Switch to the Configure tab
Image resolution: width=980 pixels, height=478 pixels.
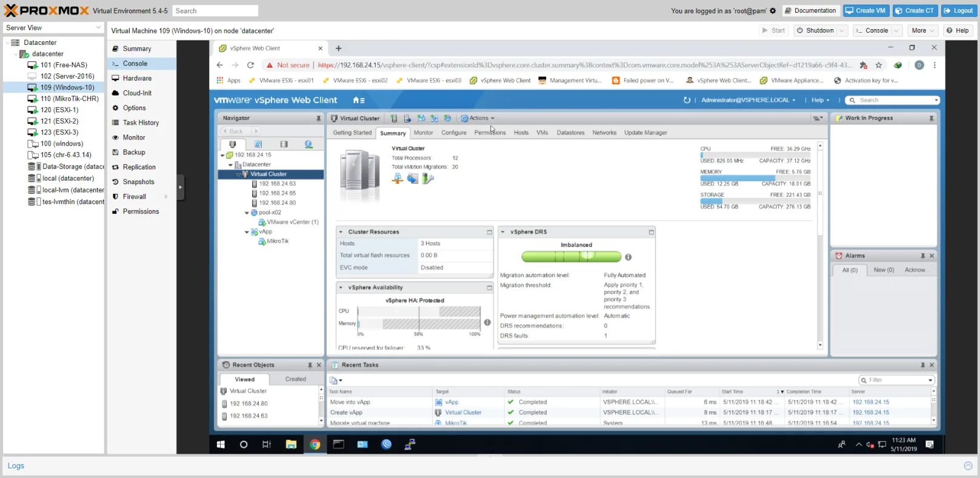[453, 133]
